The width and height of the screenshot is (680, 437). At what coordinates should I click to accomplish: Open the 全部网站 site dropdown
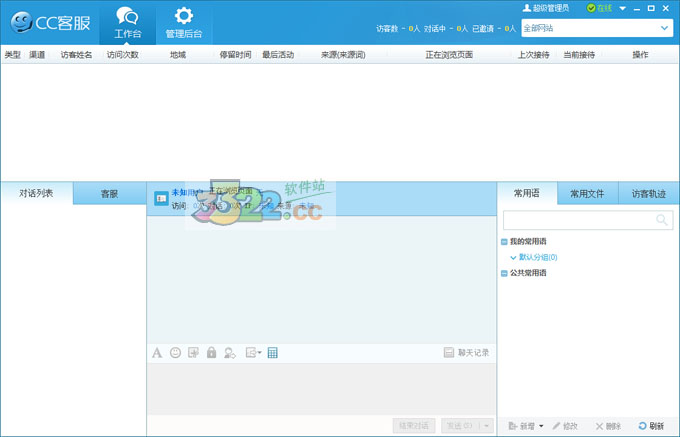click(x=597, y=28)
